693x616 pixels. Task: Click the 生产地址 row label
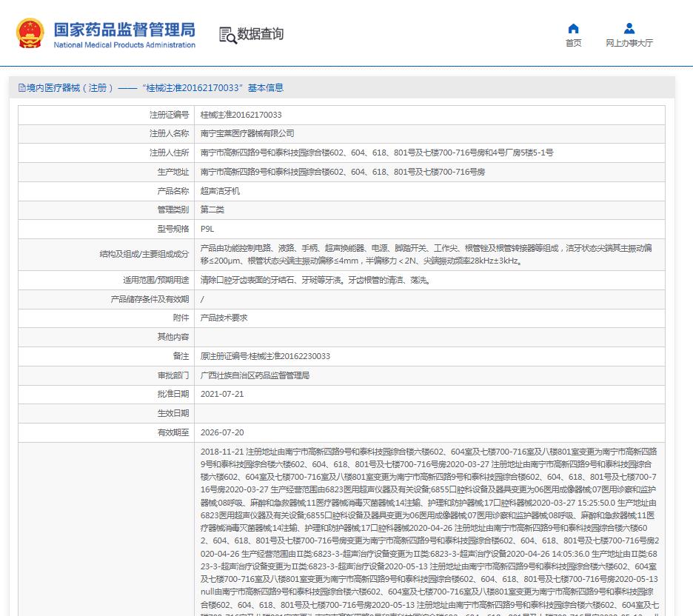(x=173, y=172)
